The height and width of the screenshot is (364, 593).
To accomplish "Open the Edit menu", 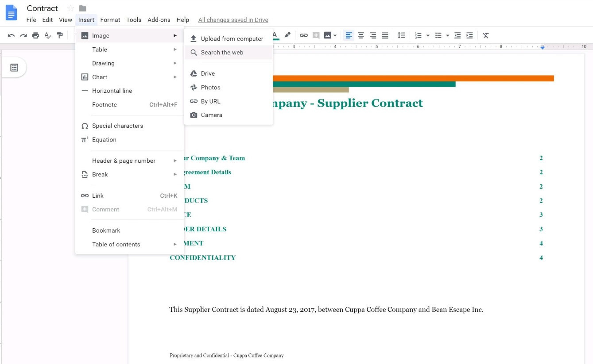I will [47, 20].
